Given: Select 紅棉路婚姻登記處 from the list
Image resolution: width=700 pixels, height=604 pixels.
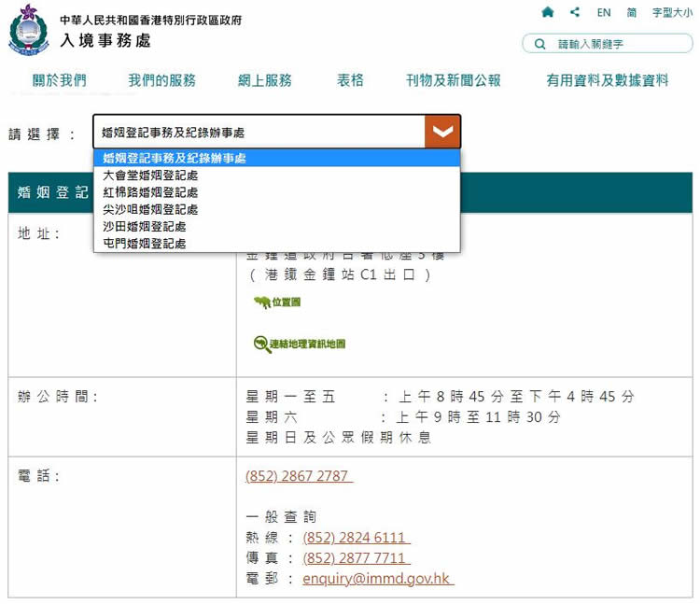Looking at the screenshot, I should (x=277, y=192).
